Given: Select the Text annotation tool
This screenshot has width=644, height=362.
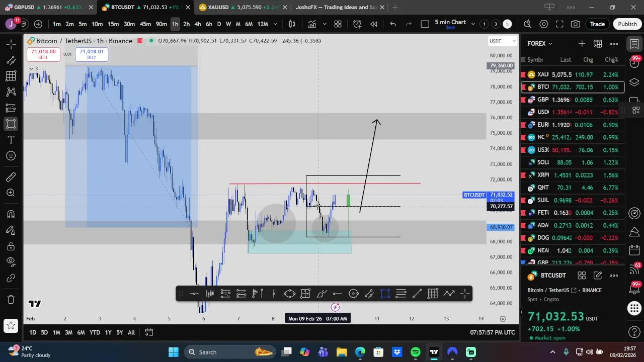Looking at the screenshot, I should 11,139.
